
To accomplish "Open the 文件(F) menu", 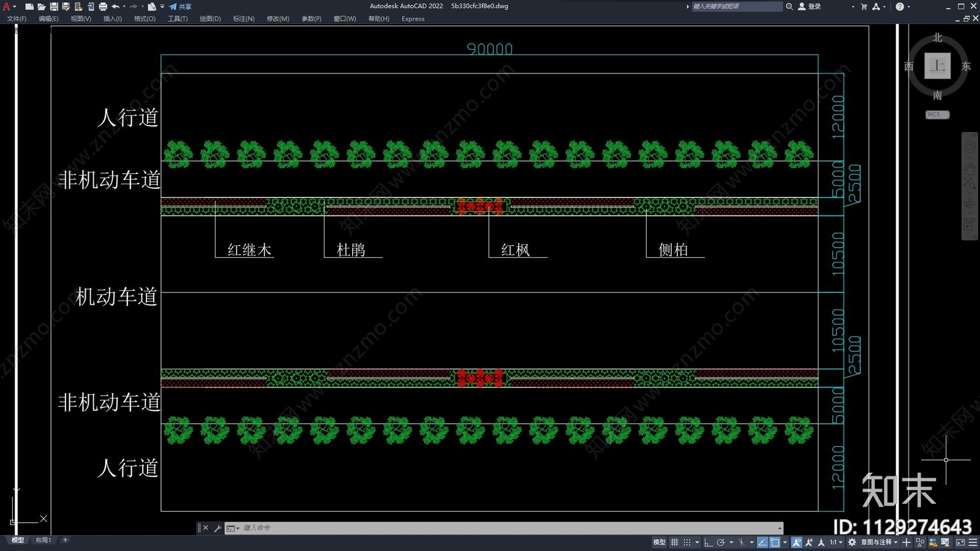I will (17, 19).
